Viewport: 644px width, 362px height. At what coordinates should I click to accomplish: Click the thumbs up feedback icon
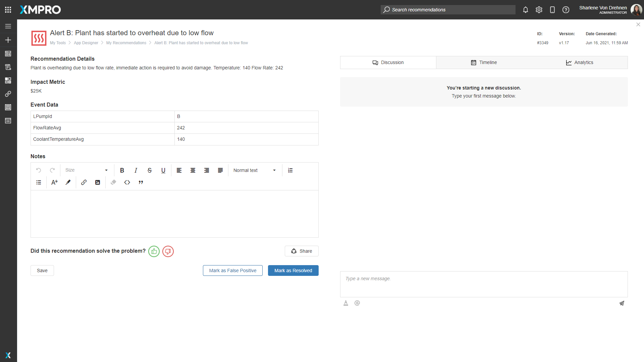pyautogui.click(x=154, y=251)
